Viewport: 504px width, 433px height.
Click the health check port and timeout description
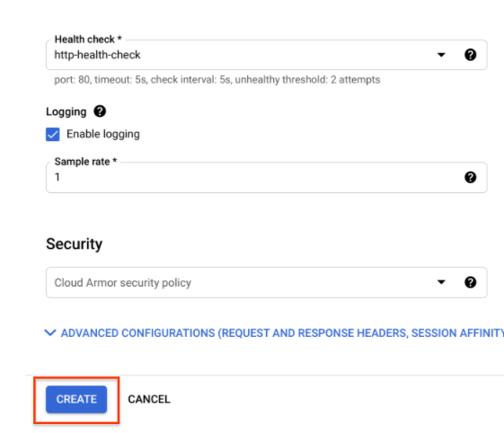pos(217,79)
